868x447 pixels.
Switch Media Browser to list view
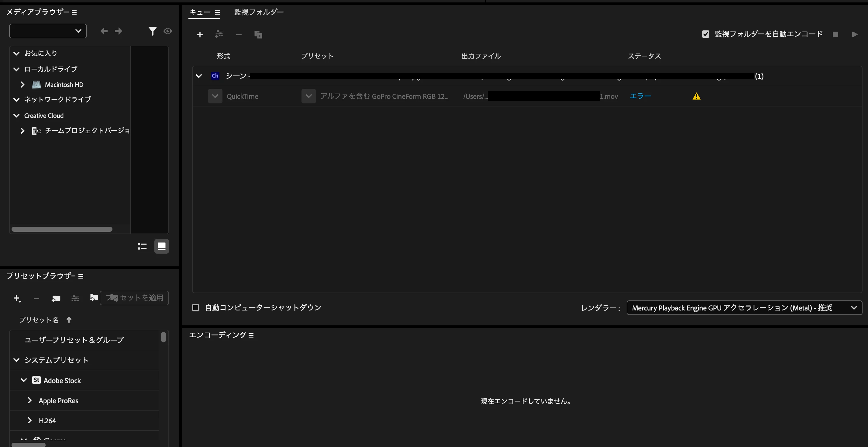tap(142, 246)
